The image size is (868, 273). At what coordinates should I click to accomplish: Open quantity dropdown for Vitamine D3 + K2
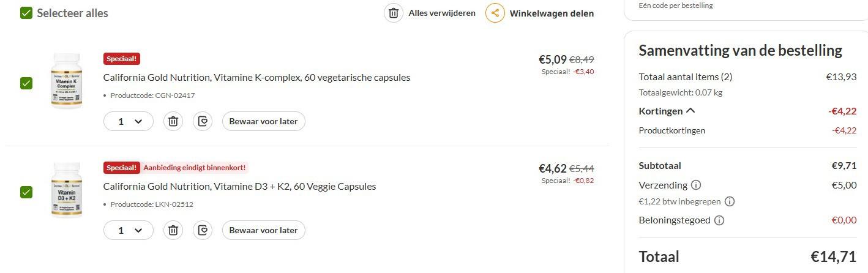tap(129, 230)
